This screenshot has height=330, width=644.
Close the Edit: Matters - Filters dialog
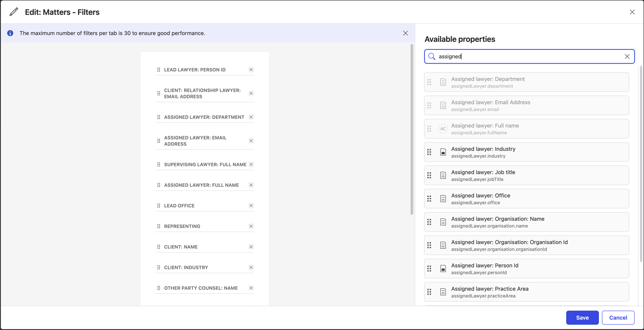click(632, 12)
